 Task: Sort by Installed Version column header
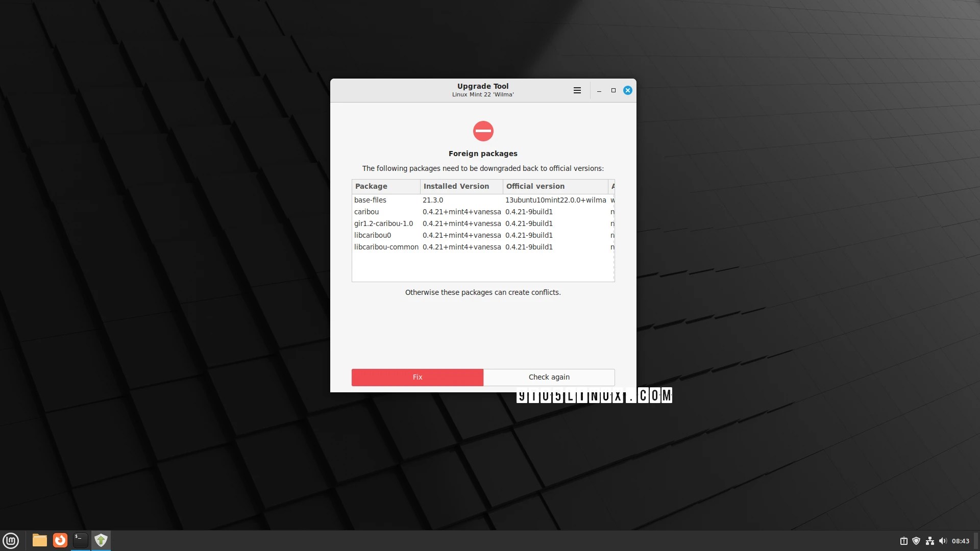(x=461, y=186)
